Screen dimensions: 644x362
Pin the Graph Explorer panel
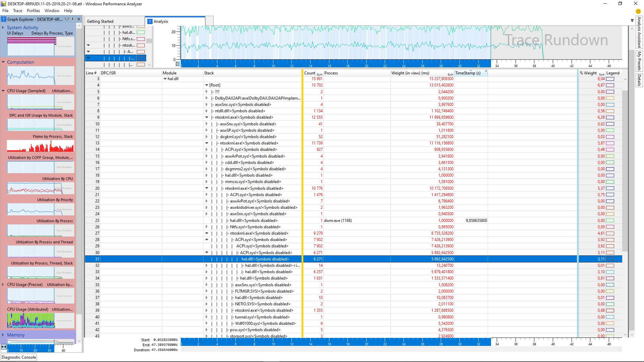click(73, 19)
